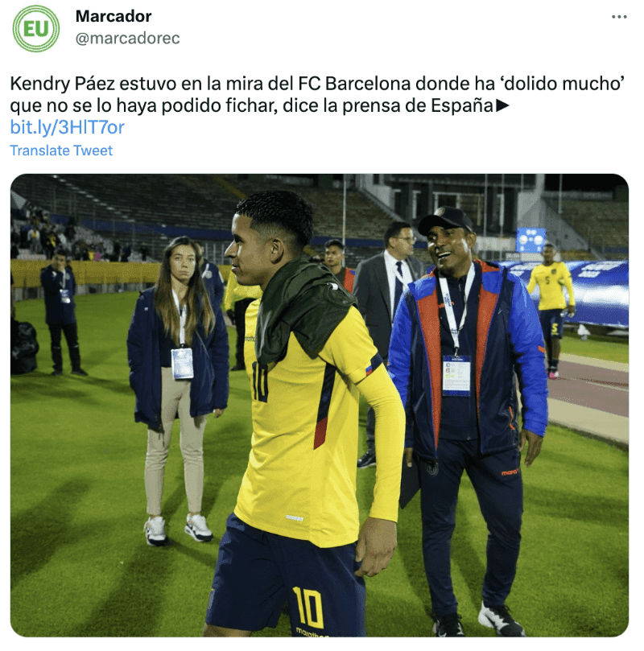Open the bit.ly/3HlT7or link
Viewport: 644px width, 651px height.
click(68, 127)
